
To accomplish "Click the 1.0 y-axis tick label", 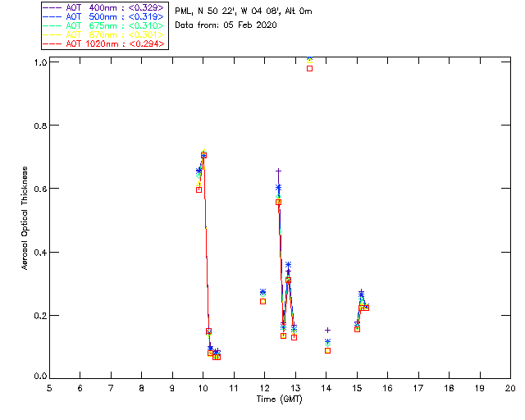I will point(39,62).
